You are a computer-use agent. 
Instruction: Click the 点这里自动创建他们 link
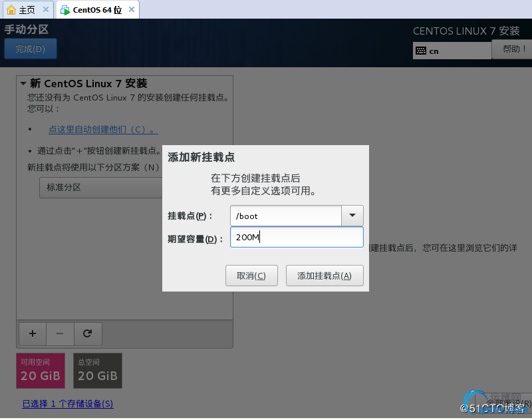pyautogui.click(x=103, y=129)
